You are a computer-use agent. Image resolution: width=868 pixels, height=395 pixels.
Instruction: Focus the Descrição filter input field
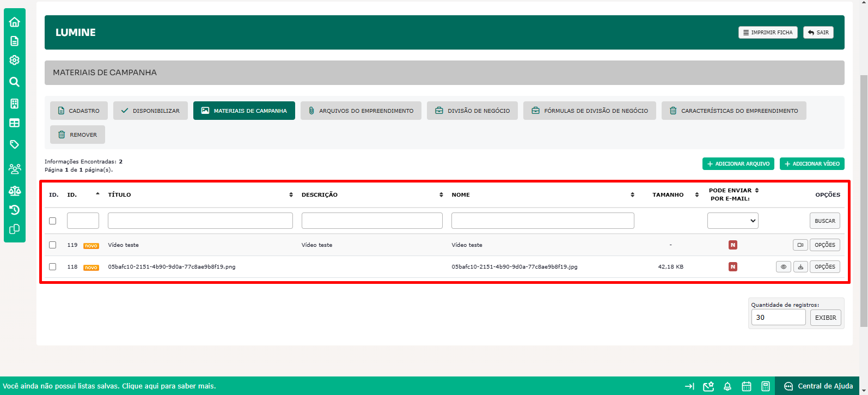coord(372,221)
